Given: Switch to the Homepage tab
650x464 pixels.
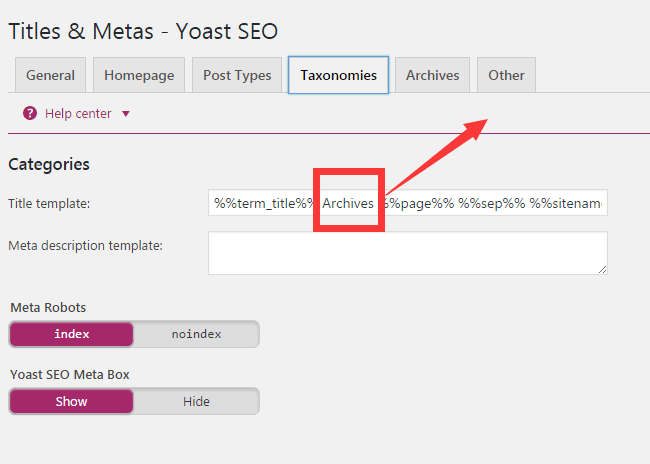Looking at the screenshot, I should [139, 75].
